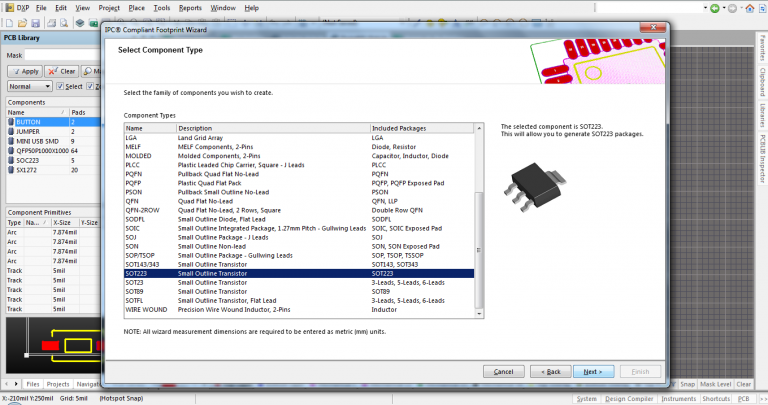Open the address bar dropdown arrow
The width and height of the screenshot is (768, 405).
tap(705, 8)
